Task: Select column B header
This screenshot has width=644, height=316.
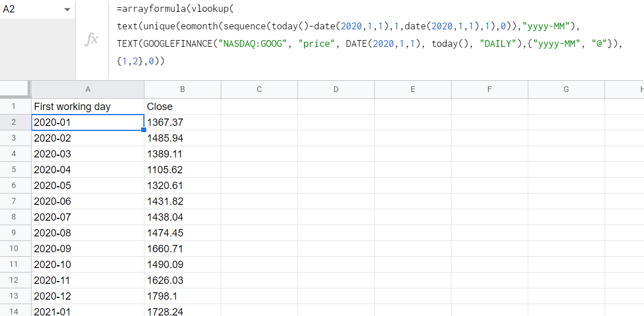Action: pyautogui.click(x=182, y=90)
